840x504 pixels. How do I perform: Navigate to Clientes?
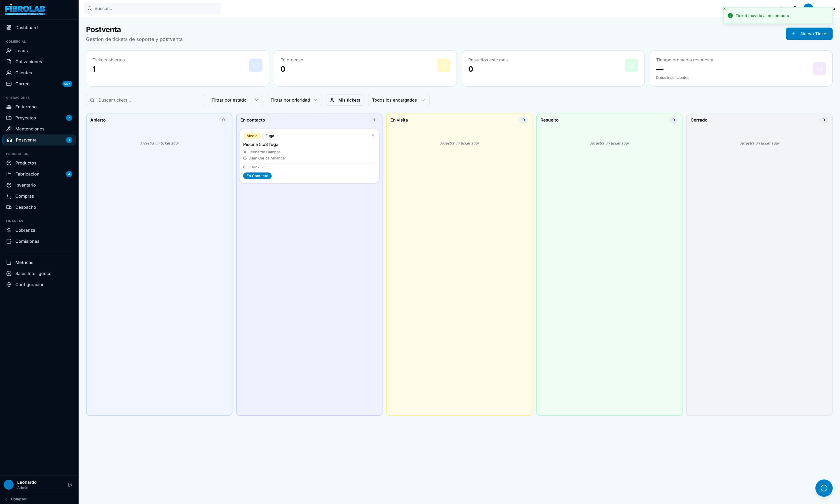[x=39, y=73]
